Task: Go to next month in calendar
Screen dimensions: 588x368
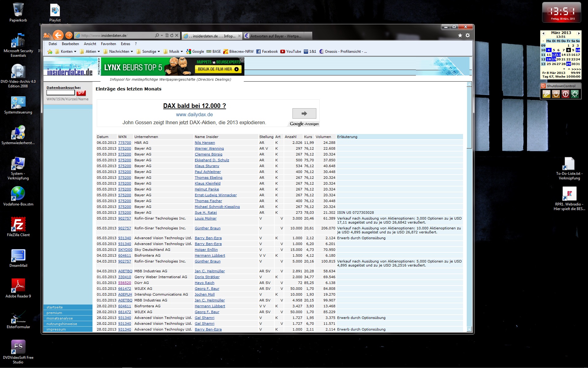Action: pos(579,33)
